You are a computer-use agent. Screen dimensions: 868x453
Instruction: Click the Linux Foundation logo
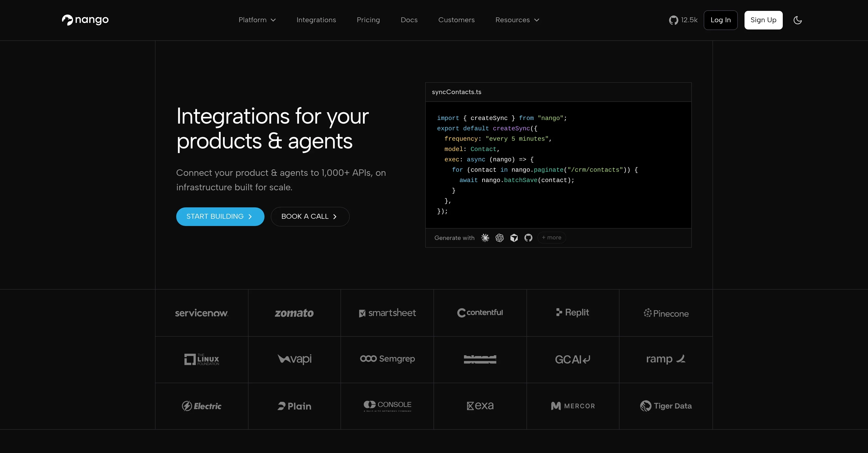tap(202, 360)
